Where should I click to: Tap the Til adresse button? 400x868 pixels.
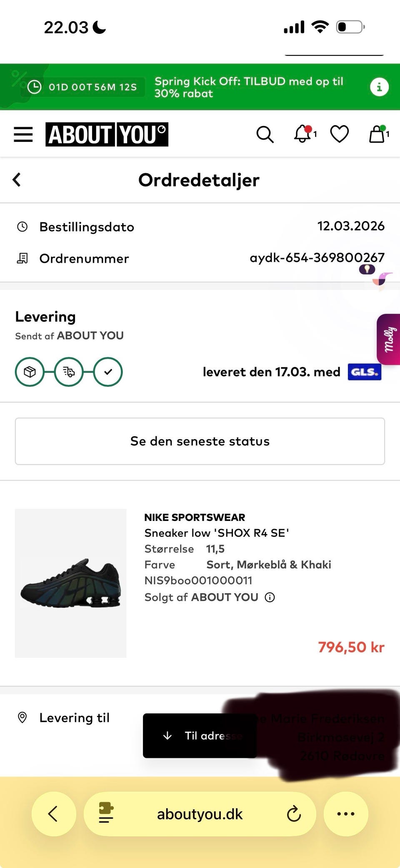point(200,735)
